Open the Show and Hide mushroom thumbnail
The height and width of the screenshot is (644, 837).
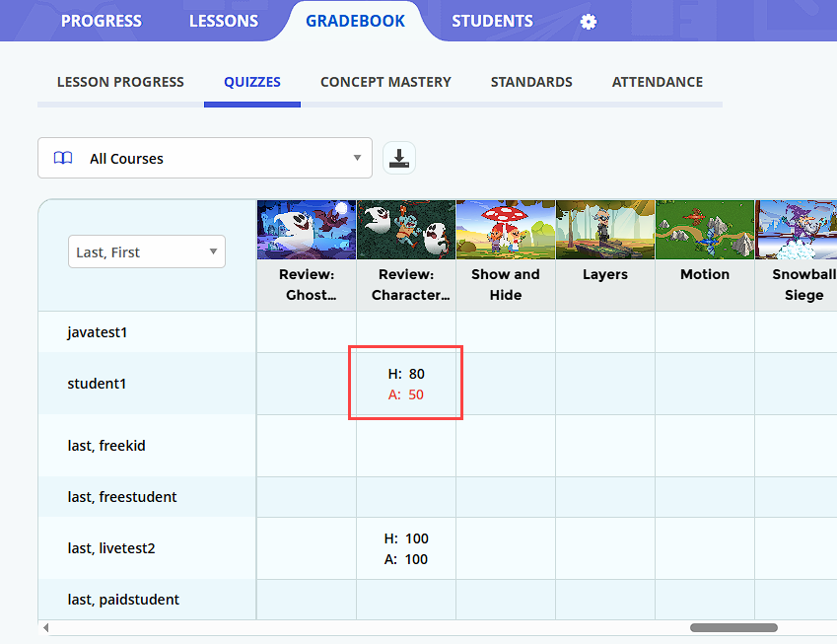click(506, 230)
